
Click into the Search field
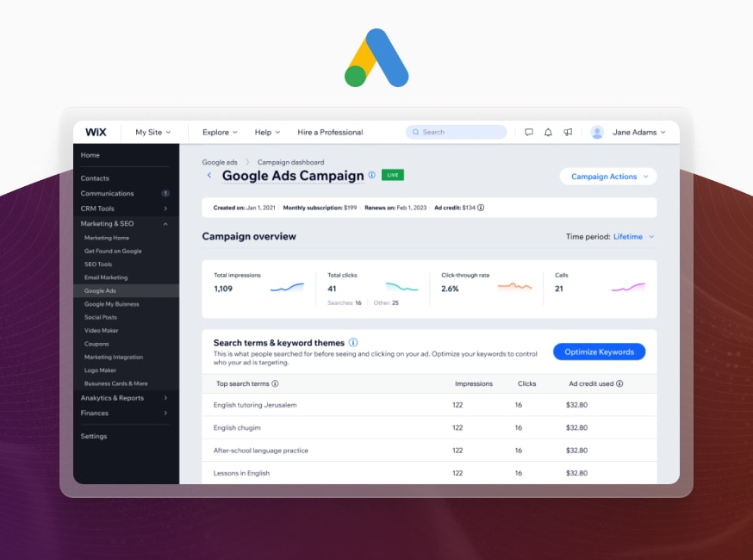(x=457, y=132)
